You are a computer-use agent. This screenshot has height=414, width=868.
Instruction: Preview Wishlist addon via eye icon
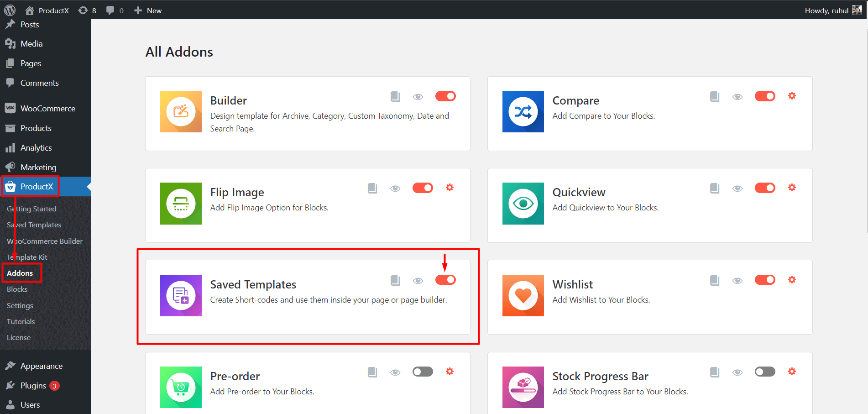737,281
